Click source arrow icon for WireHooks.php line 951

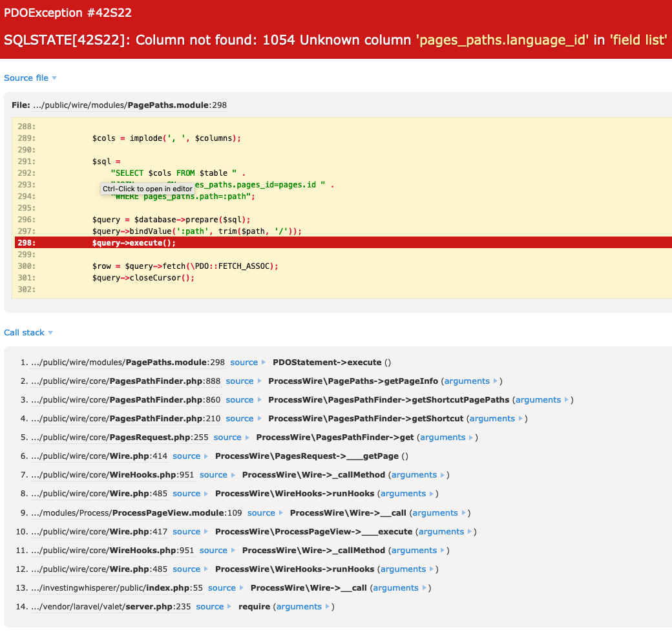tap(233, 474)
